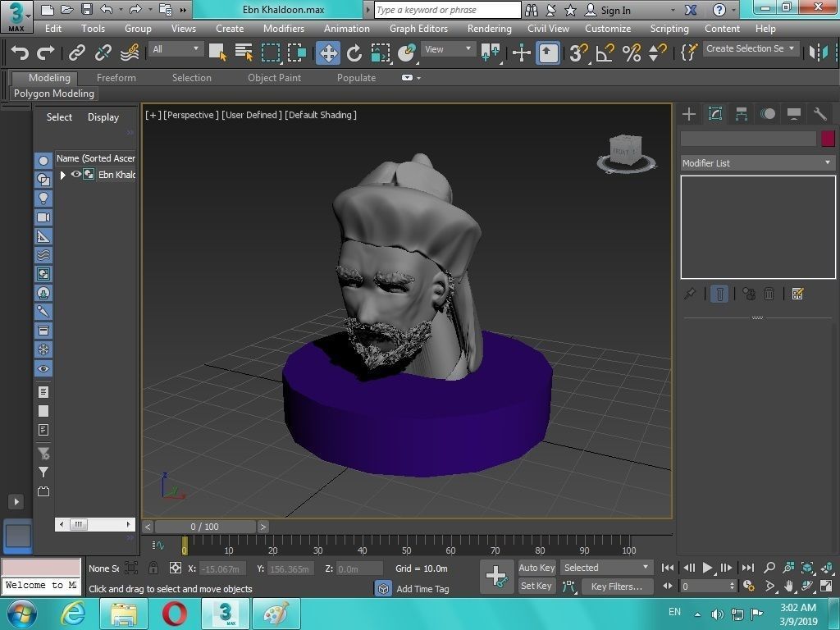840x630 pixels.
Task: Click Configure Modifier Sets icon
Action: (x=797, y=294)
